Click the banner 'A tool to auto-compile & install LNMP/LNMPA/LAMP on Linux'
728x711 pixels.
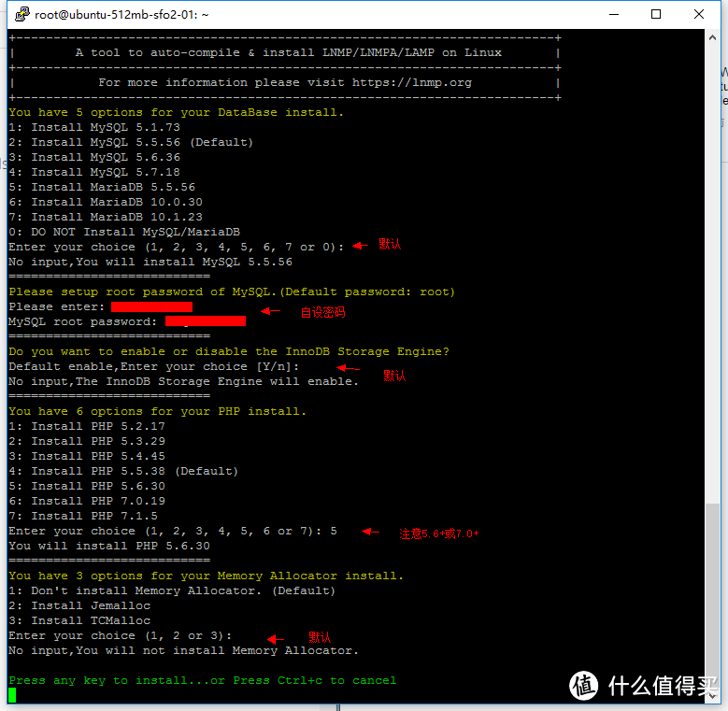point(289,52)
